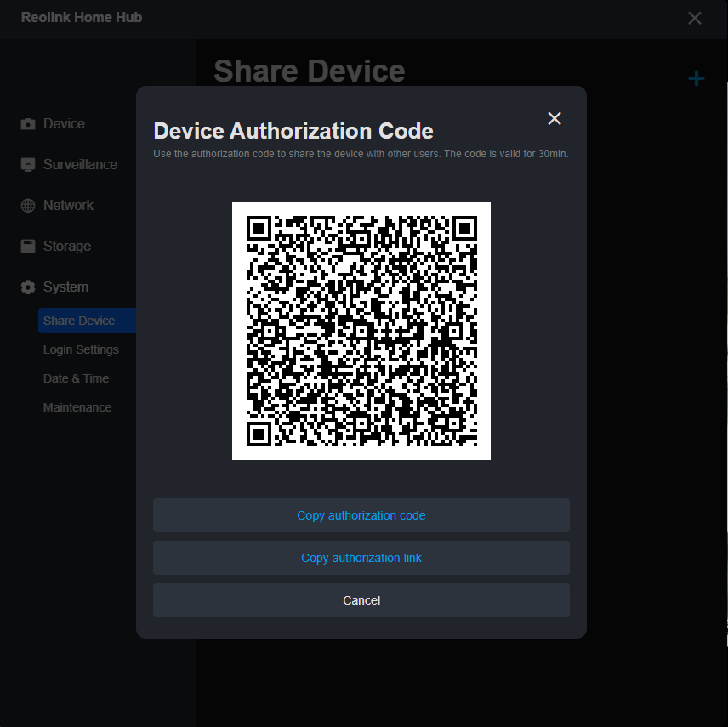This screenshot has height=727, width=728.
Task: Open Login Settings submenu item
Action: pyautogui.click(x=81, y=349)
